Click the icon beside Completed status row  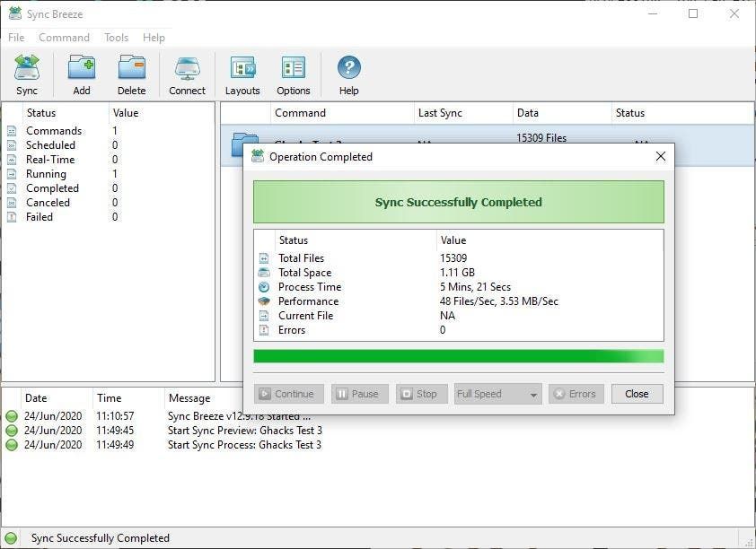[x=12, y=188]
